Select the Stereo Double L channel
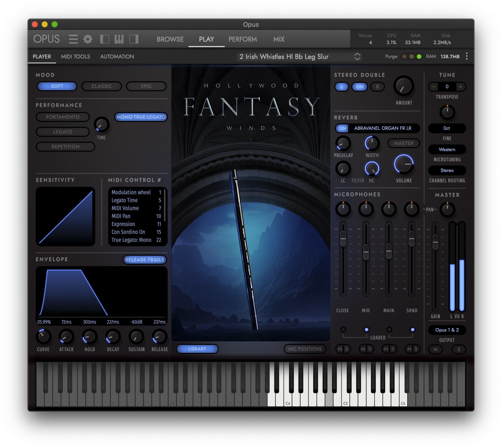The width and height of the screenshot is (502, 448). click(x=342, y=87)
